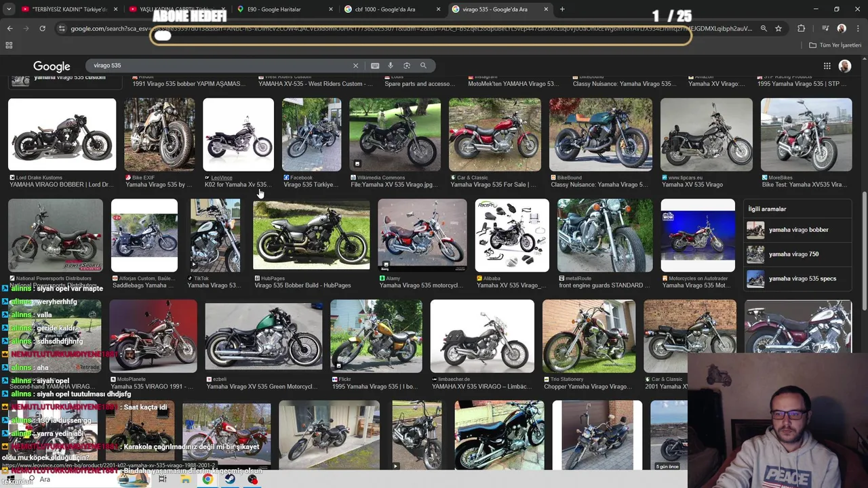Viewport: 868px width, 488px height.
Task: Open LeoVince K02 exhaust image
Action: coord(238,134)
